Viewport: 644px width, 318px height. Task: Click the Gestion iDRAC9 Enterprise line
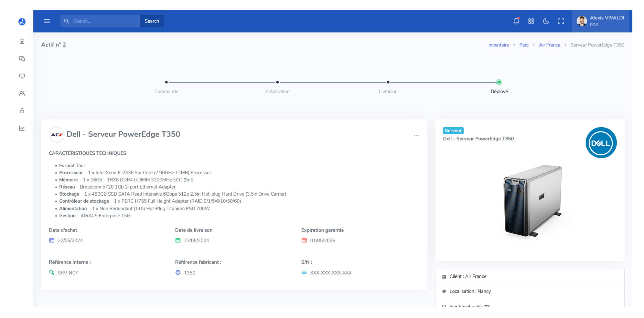click(95, 216)
